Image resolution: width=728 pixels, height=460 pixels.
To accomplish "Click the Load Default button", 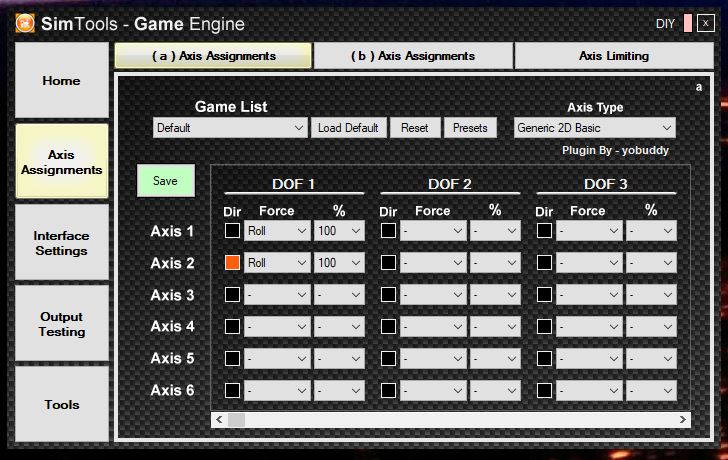I will tap(348, 128).
